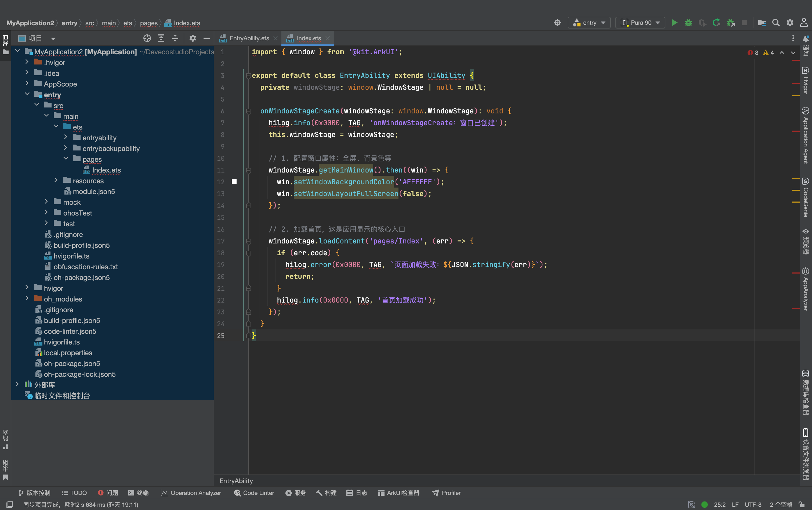Expand the resources folder

tap(56, 181)
